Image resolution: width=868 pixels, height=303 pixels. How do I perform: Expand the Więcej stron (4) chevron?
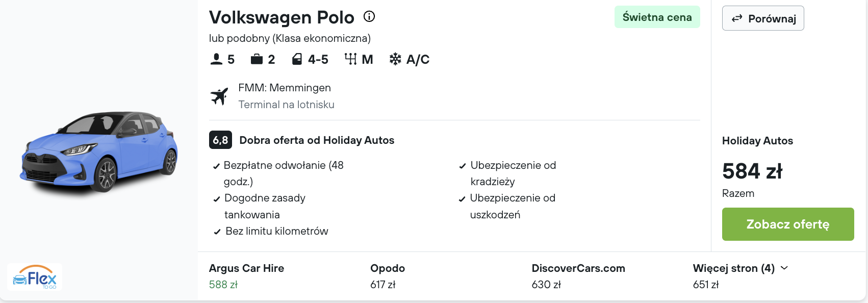(x=784, y=268)
